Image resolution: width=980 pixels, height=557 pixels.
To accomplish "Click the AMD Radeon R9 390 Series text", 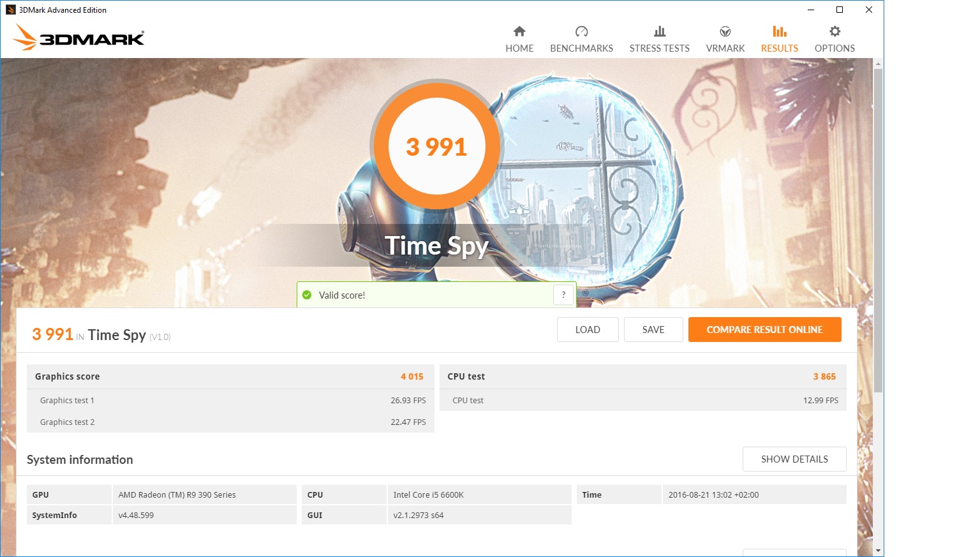I will 177,495.
